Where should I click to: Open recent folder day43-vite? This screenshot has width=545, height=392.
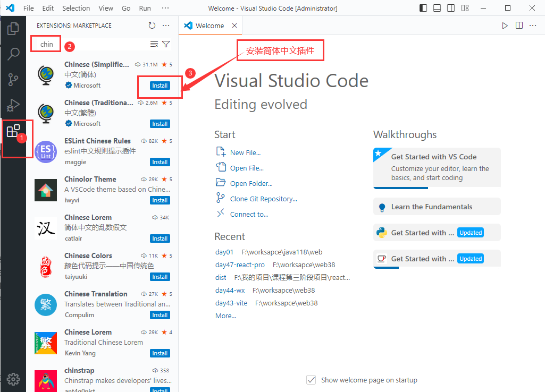[231, 303]
